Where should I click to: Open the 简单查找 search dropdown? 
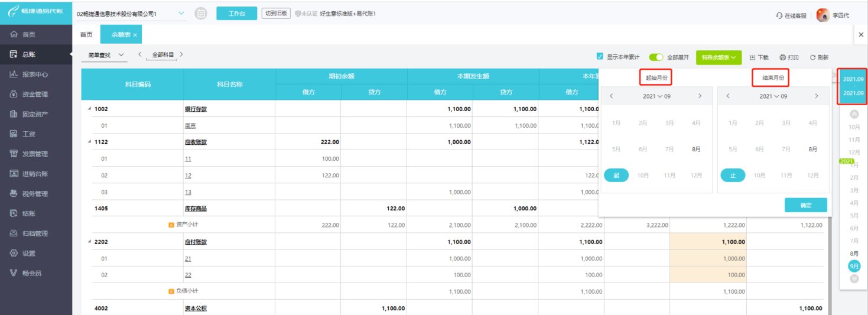pos(106,55)
